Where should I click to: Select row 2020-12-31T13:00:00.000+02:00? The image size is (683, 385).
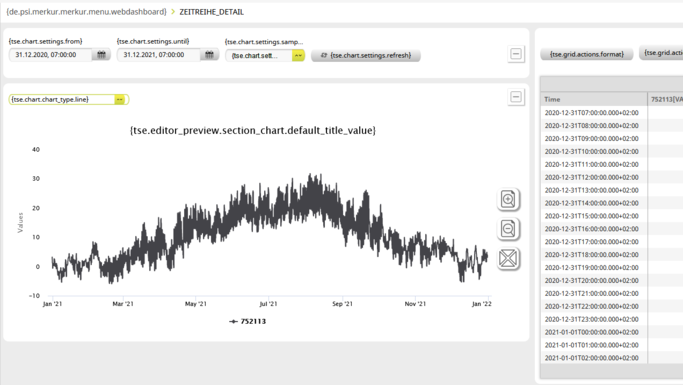point(612,190)
